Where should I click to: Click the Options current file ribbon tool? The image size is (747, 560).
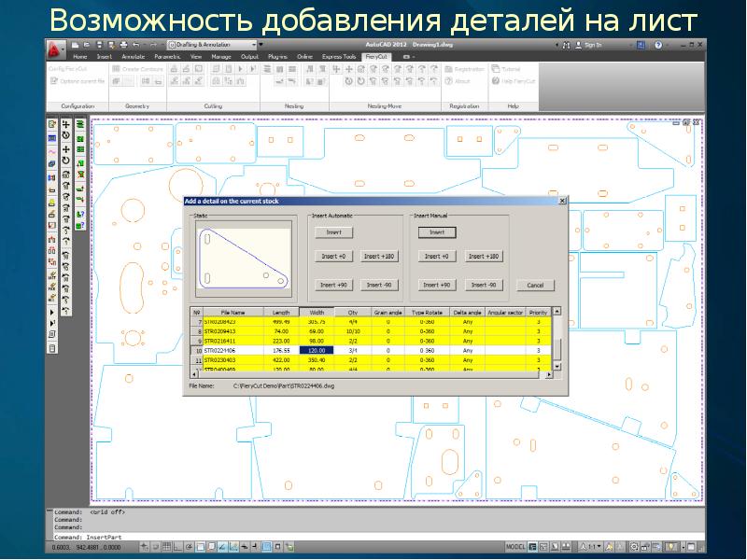coord(74,81)
